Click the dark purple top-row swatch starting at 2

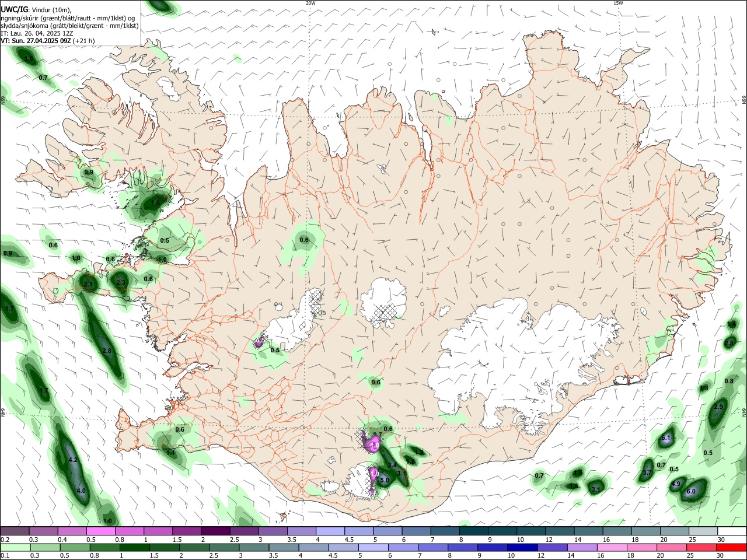coord(215,531)
